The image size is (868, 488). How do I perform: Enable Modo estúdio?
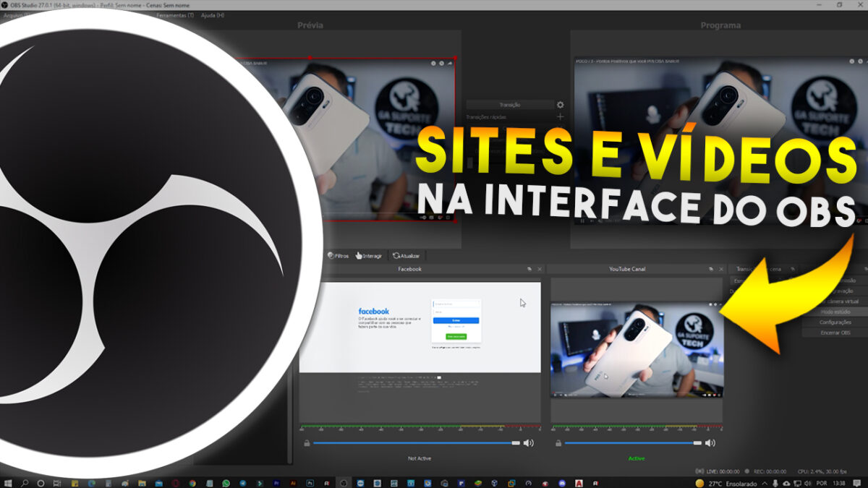835,312
